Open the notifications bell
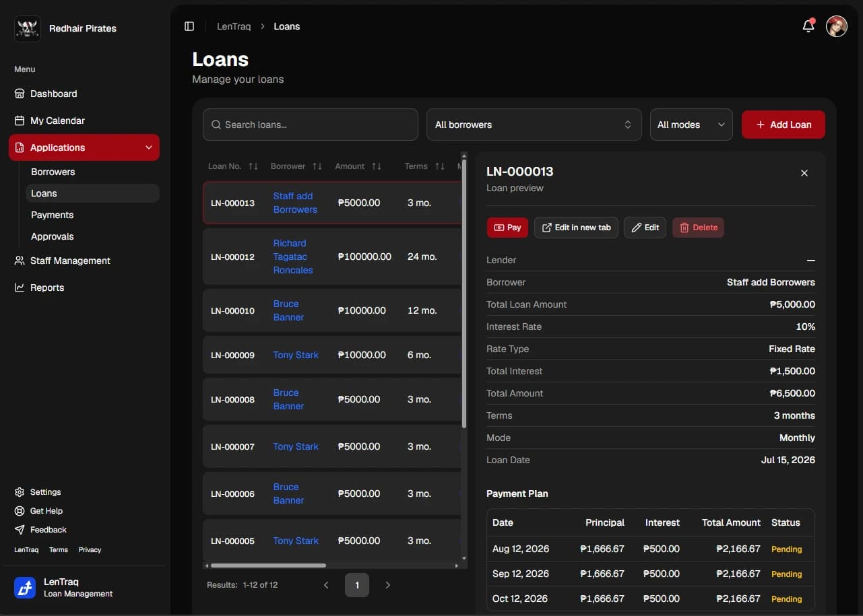 tap(808, 26)
